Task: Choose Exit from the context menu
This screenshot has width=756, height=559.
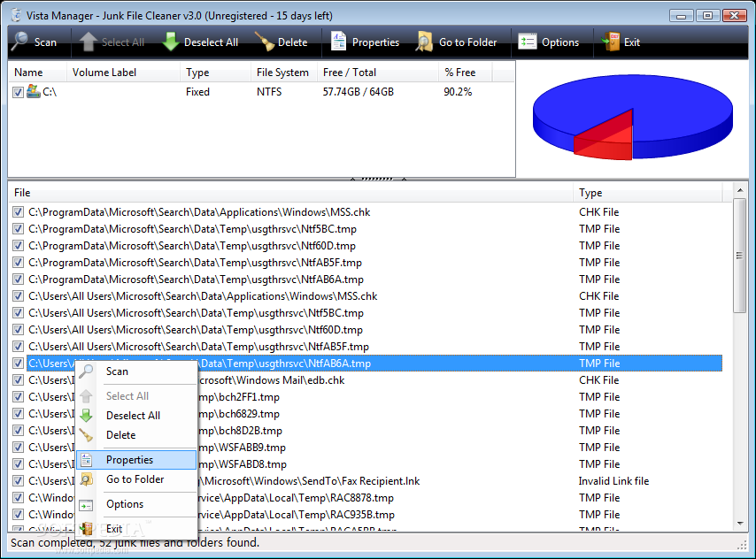Action: (x=136, y=529)
